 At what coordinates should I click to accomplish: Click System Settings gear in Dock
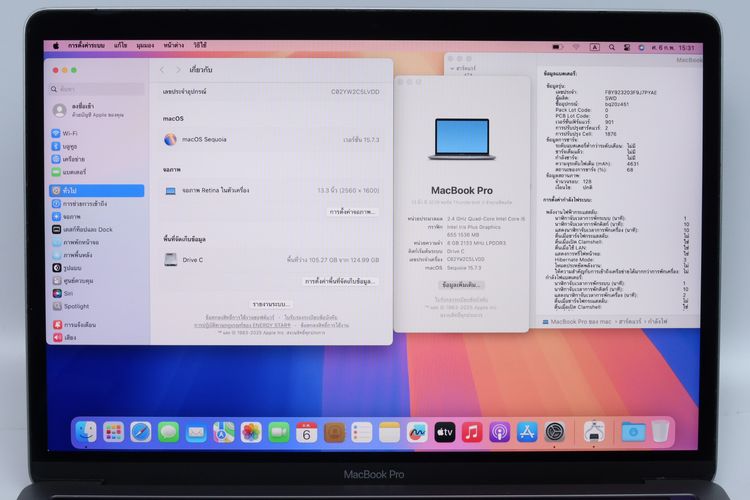555,433
